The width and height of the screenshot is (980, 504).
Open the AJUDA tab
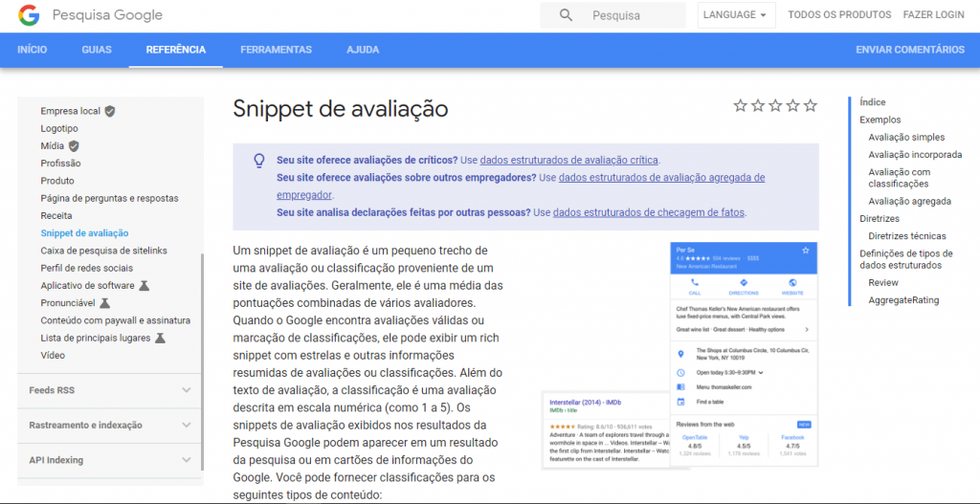[x=363, y=50]
